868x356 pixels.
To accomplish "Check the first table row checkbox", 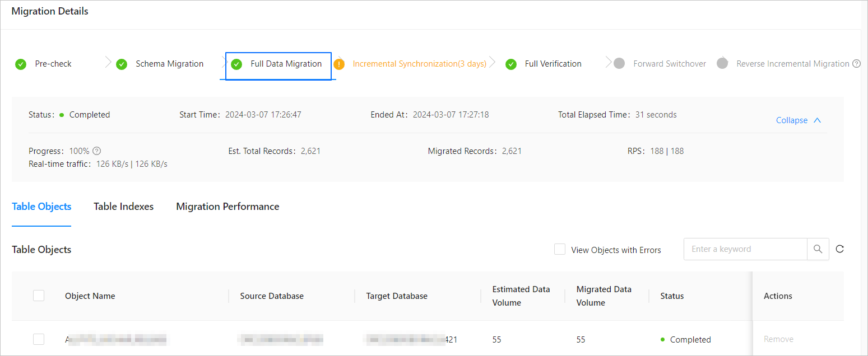I will (39, 339).
